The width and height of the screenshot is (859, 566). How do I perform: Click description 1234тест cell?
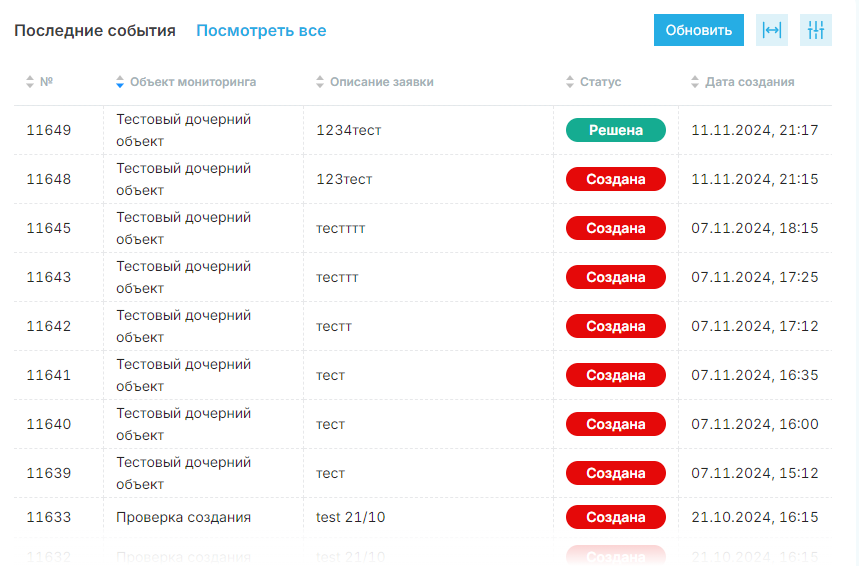pos(348,130)
